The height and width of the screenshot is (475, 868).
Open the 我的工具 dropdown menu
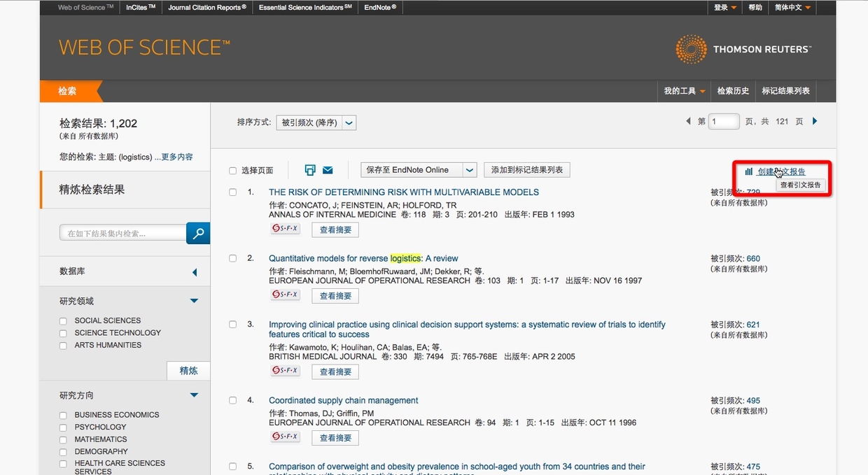684,91
